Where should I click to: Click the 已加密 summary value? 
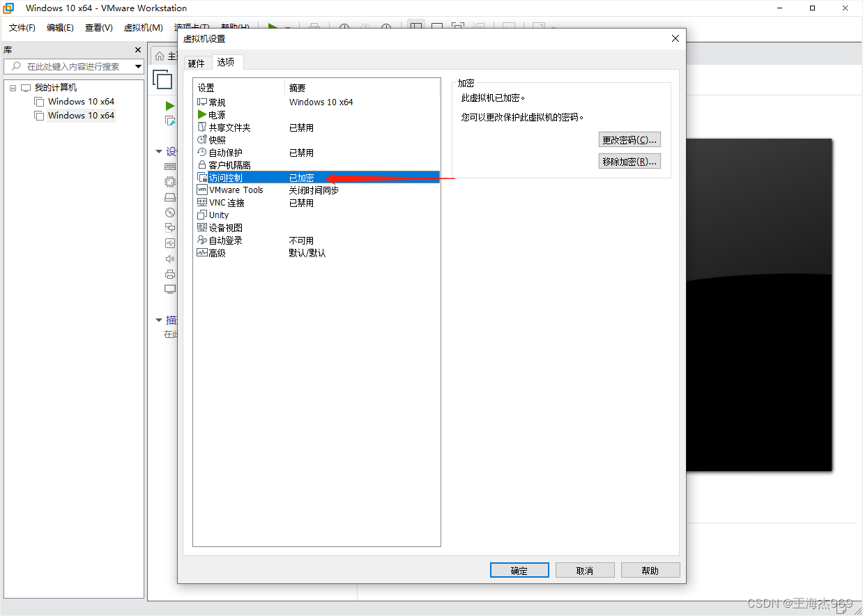pyautogui.click(x=301, y=178)
